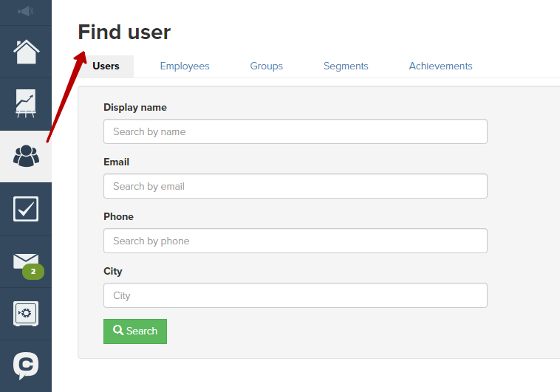Switch to the Groups tab
560x392 pixels.
coord(267,66)
